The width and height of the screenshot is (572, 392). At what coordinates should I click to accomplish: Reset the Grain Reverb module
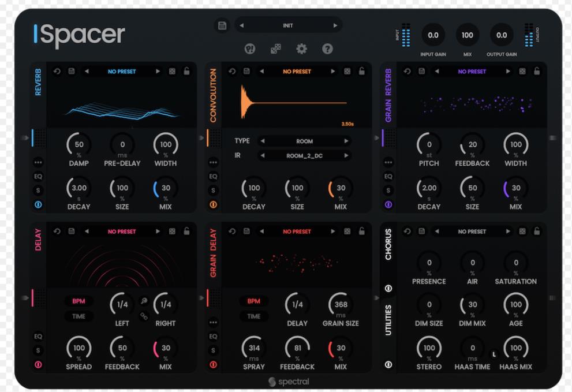pos(407,71)
